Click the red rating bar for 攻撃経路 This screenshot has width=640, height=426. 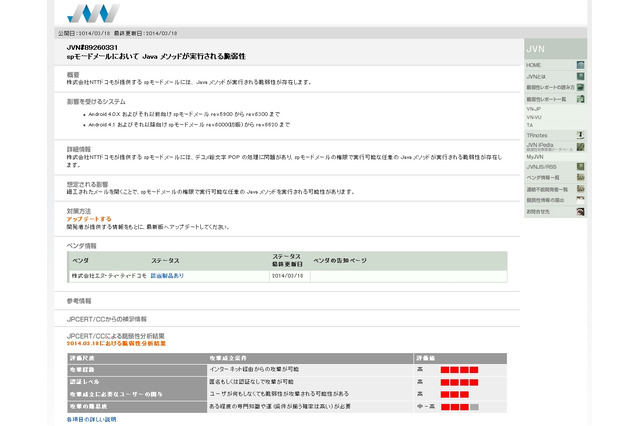[459, 370]
